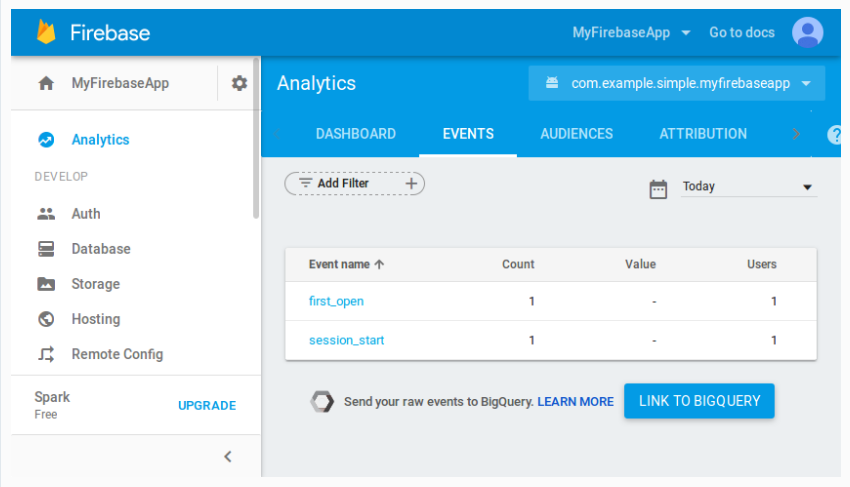
Task: Click the Remote Config icon
Action: [x=46, y=354]
